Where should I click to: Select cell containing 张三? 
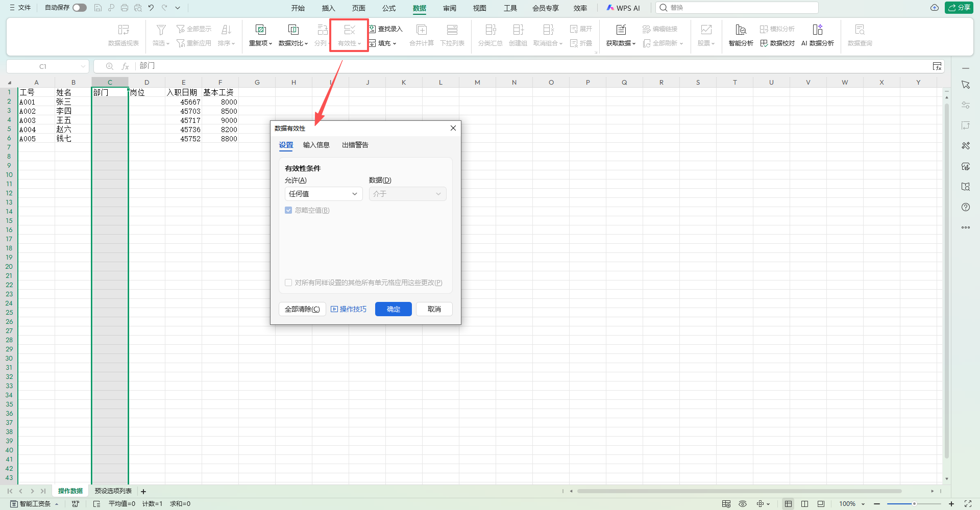coord(73,102)
